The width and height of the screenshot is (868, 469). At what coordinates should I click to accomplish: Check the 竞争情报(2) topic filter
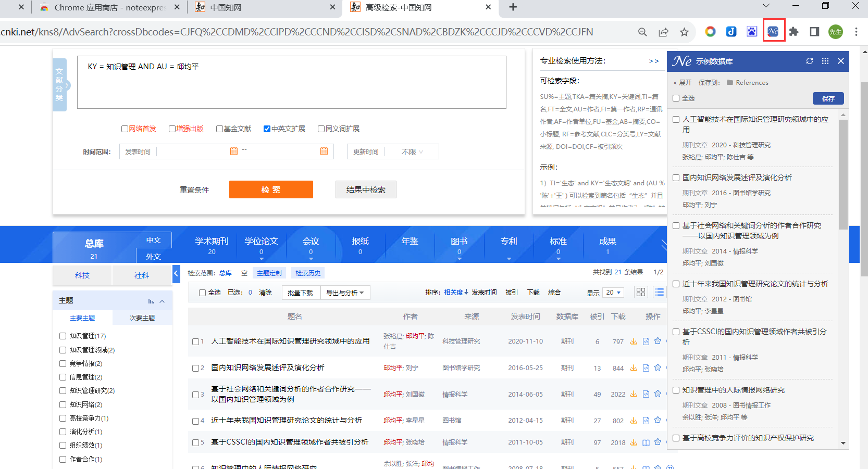click(63, 363)
